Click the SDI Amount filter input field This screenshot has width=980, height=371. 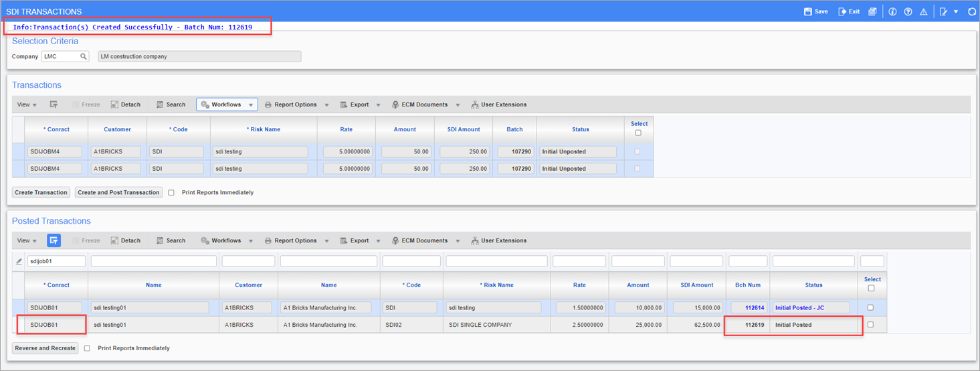(x=696, y=261)
